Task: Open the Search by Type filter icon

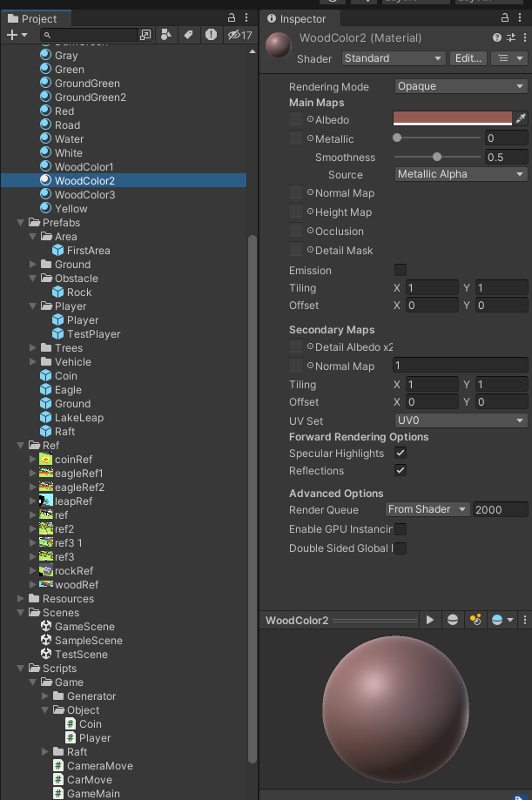Action: (x=166, y=35)
